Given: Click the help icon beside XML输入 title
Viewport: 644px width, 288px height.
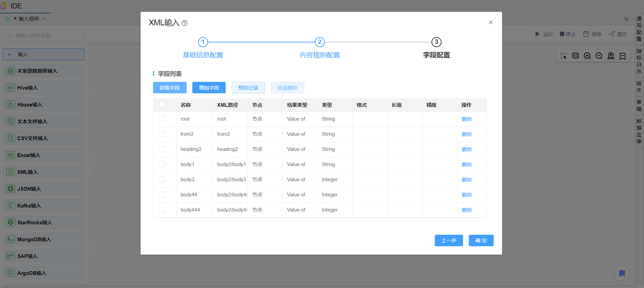Looking at the screenshot, I should (x=185, y=23).
